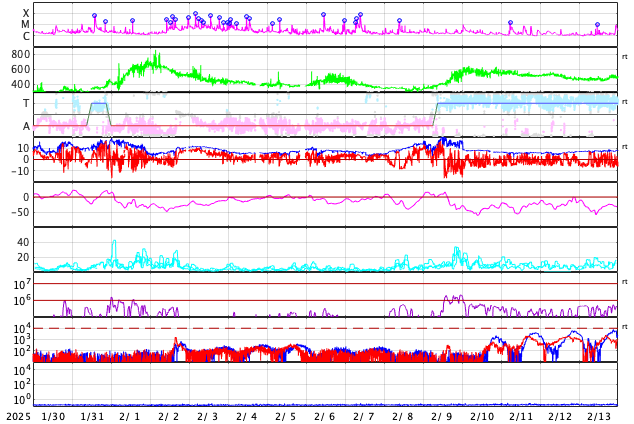Click the 40 tick label on cyan plot

pos(23,242)
